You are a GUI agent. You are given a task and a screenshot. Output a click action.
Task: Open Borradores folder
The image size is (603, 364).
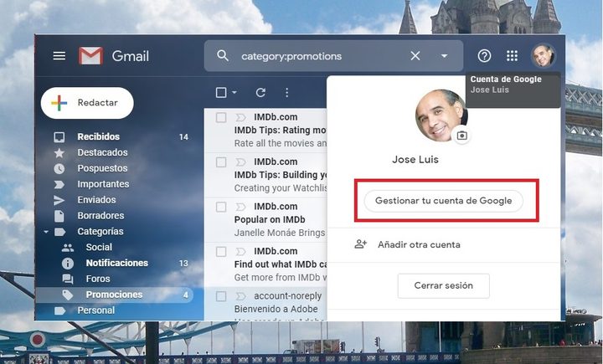(x=100, y=216)
